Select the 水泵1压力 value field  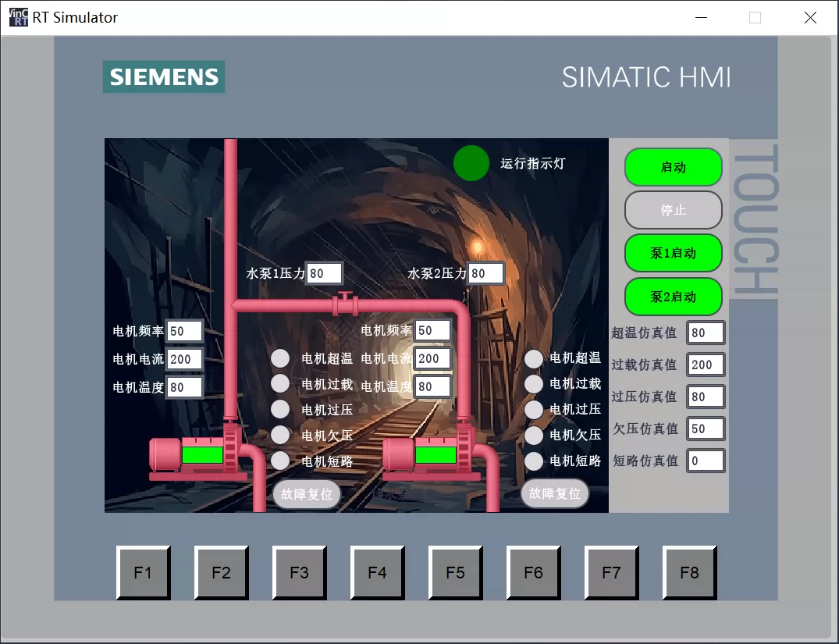pos(324,273)
